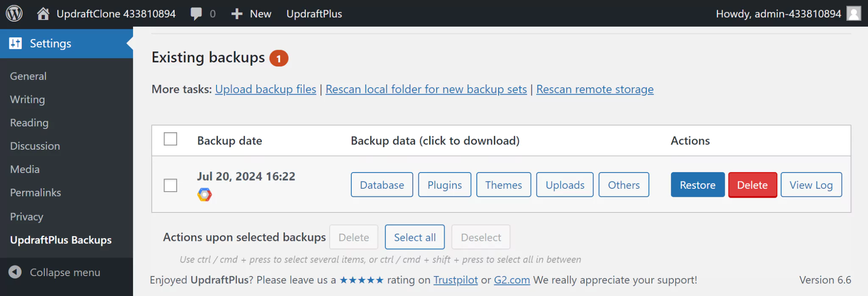Toggle the select-all backups header checkbox
868x296 pixels.
170,139
